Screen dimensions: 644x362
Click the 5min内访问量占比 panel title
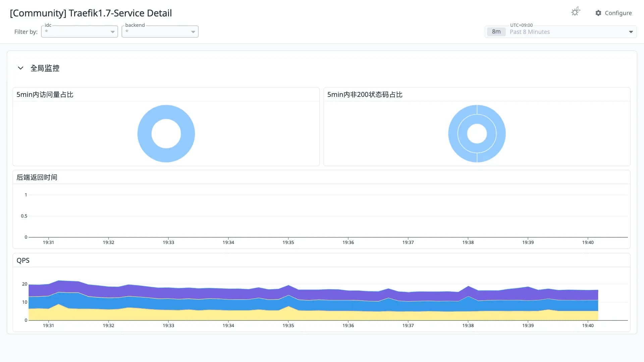(x=45, y=95)
